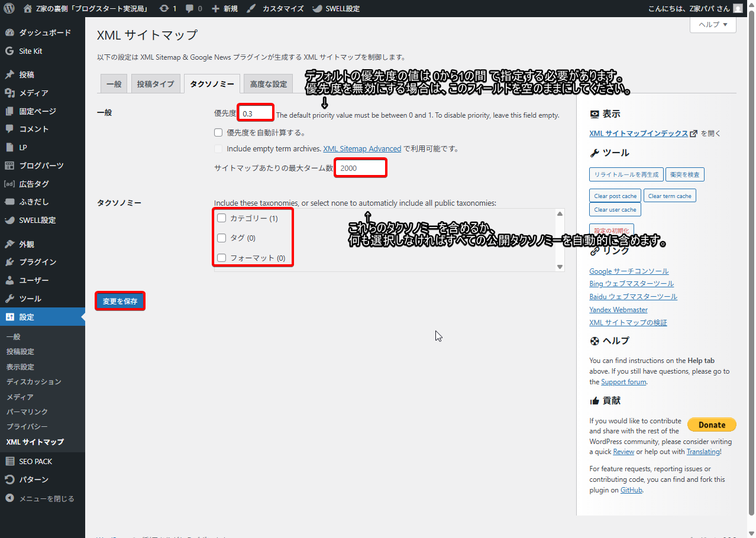This screenshot has width=756, height=538.
Task: Open 広告タグ in the sidebar
Action: pos(43,184)
